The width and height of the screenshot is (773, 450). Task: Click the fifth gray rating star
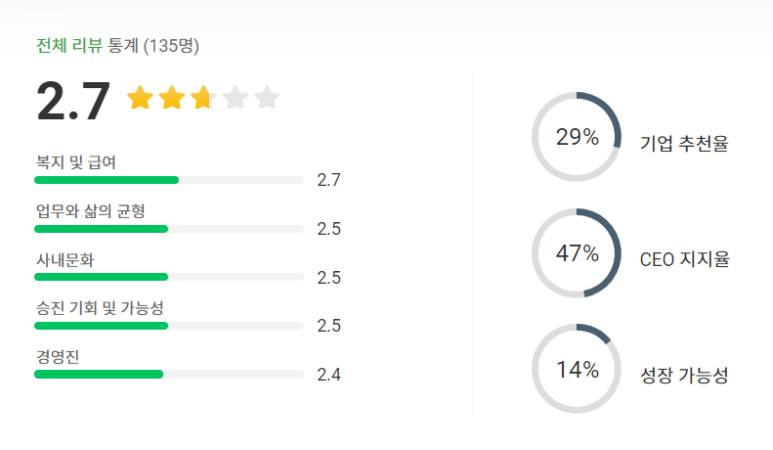coord(267,97)
